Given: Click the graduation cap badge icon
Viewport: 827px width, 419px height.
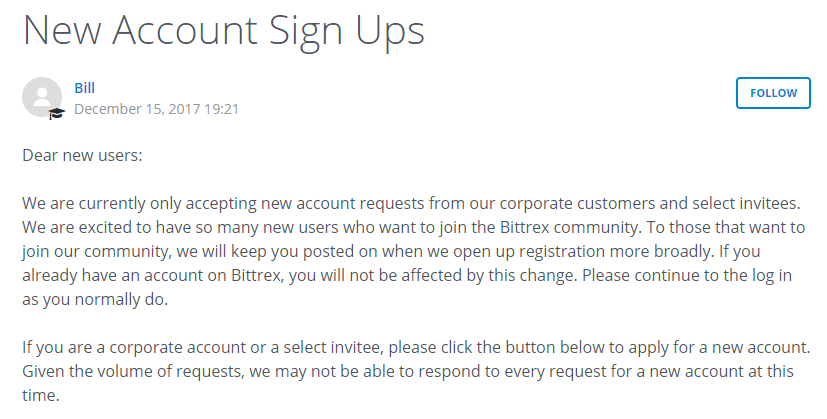Looking at the screenshot, I should point(56,113).
